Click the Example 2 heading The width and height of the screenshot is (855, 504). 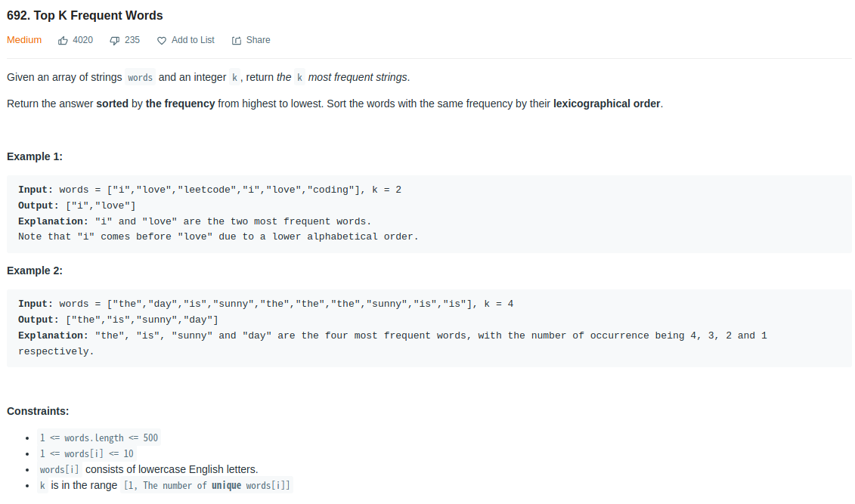34,271
